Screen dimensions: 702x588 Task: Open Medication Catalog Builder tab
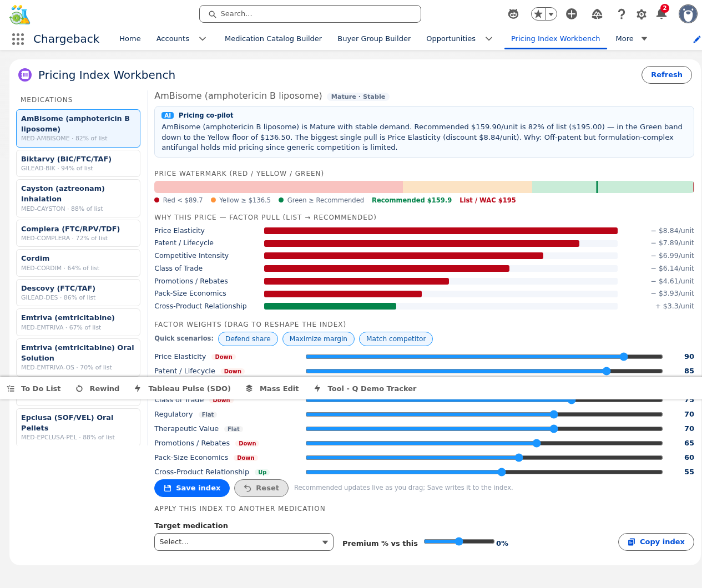273,39
